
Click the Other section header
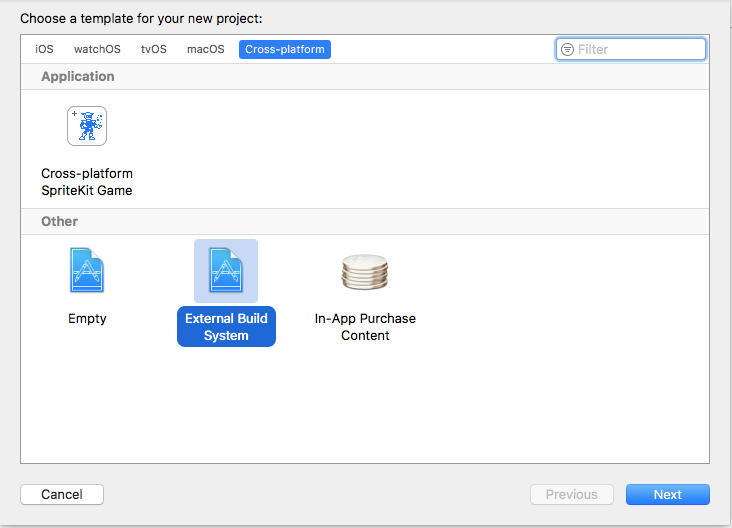pyautogui.click(x=365, y=221)
